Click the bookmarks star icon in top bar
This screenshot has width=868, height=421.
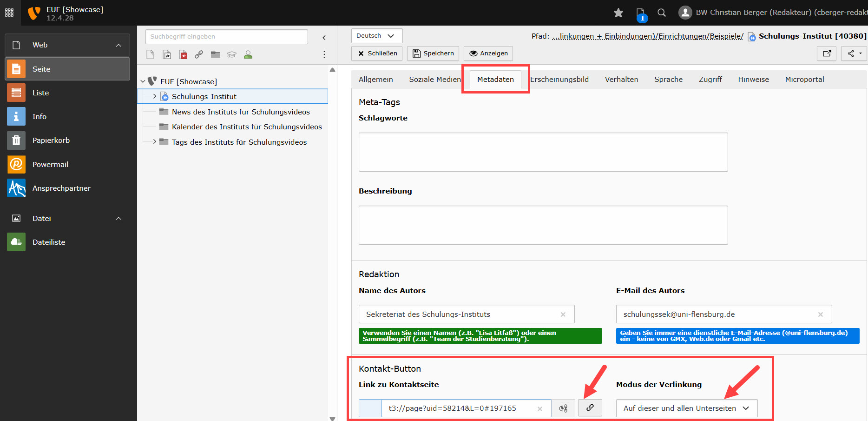point(618,13)
